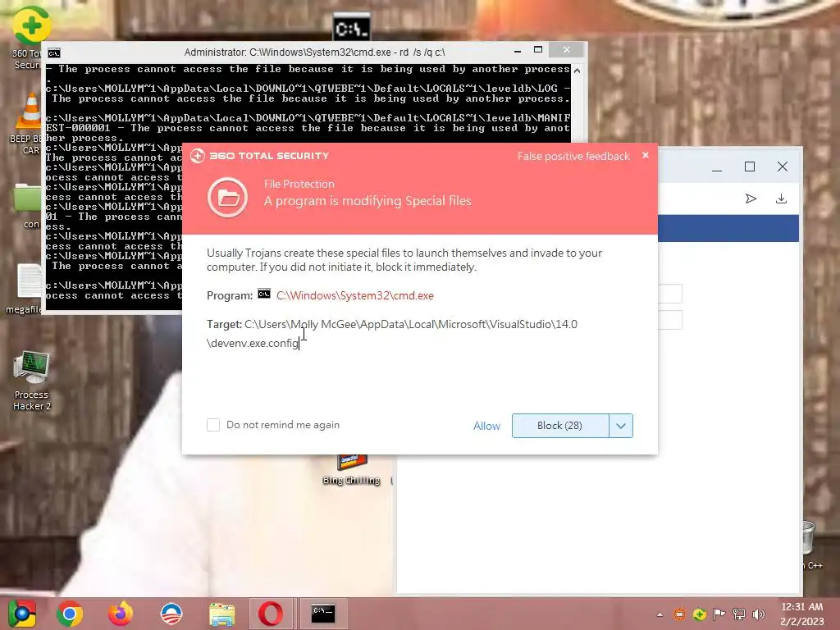The image size is (840, 630).
Task: Open the Bing Chilling desktop icon
Action: coord(351,470)
